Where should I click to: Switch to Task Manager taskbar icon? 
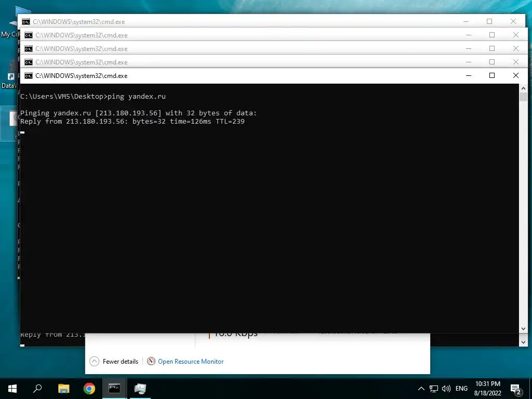coord(140,389)
